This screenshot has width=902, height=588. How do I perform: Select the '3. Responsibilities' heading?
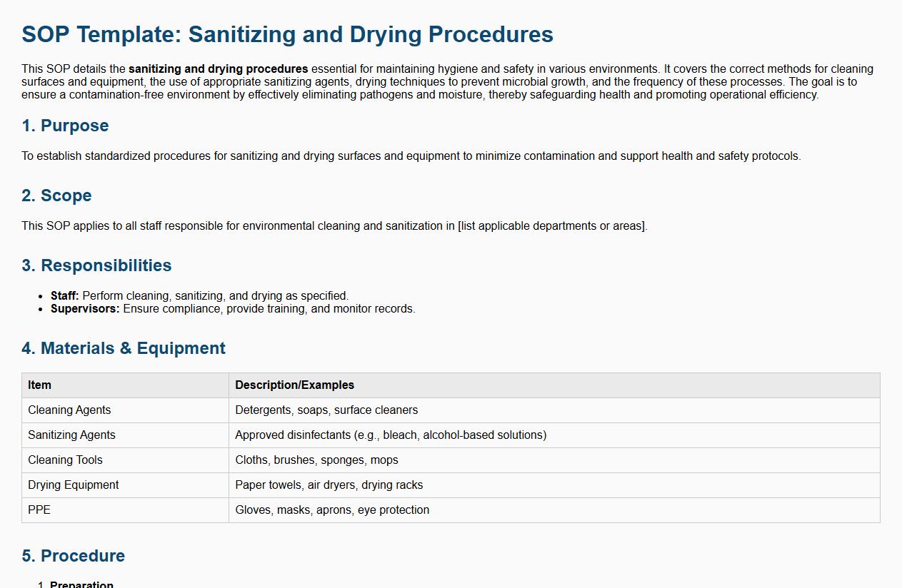pos(96,265)
